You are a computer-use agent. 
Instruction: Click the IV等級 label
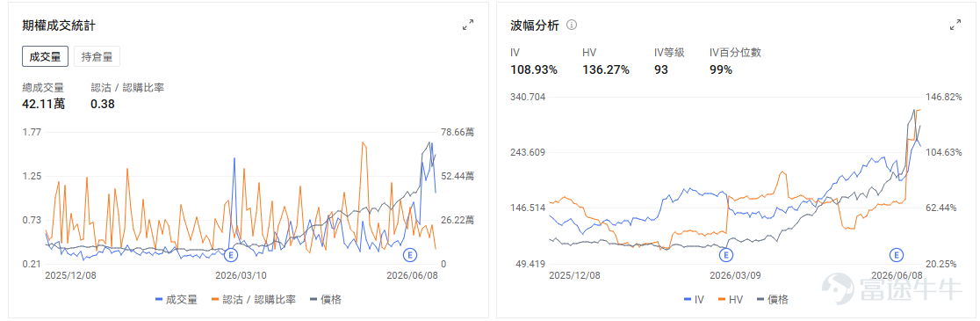tap(669, 53)
